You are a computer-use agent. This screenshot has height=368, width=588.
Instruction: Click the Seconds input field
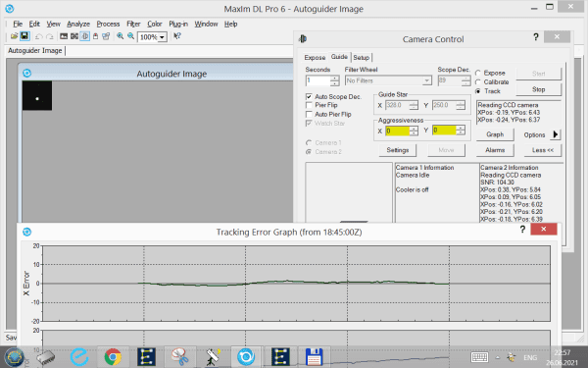click(x=318, y=80)
